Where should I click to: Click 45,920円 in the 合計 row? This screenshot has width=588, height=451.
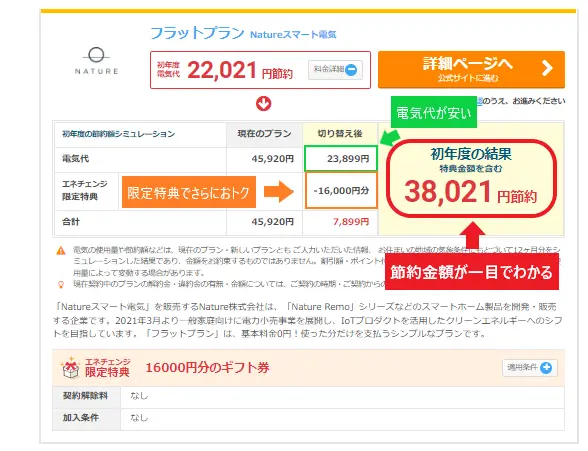pyautogui.click(x=273, y=222)
